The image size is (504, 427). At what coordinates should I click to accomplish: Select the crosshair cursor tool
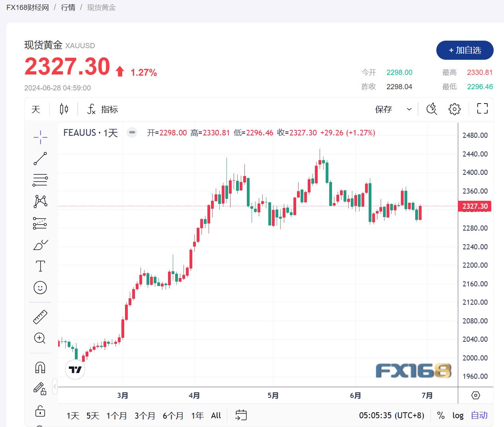40,137
